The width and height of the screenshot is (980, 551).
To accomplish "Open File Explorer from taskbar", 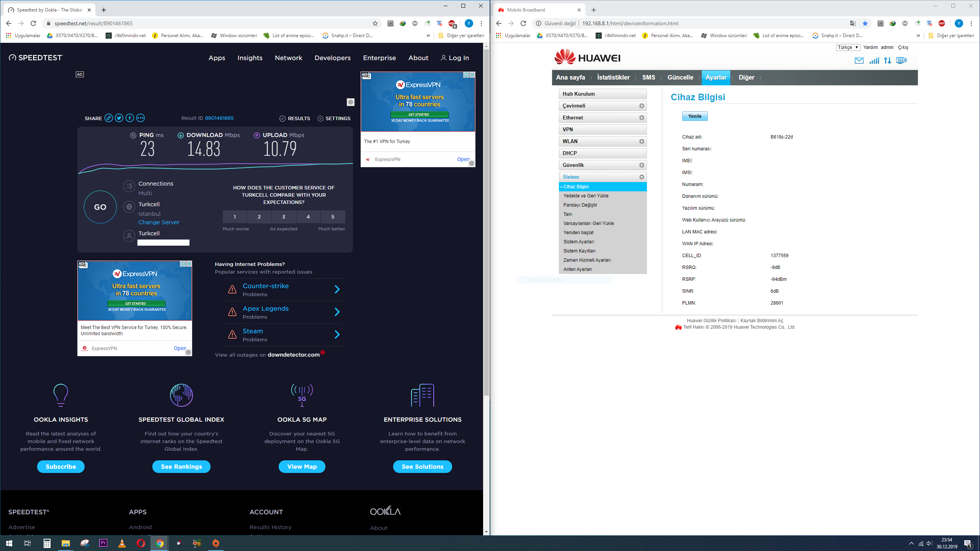I will (65, 543).
